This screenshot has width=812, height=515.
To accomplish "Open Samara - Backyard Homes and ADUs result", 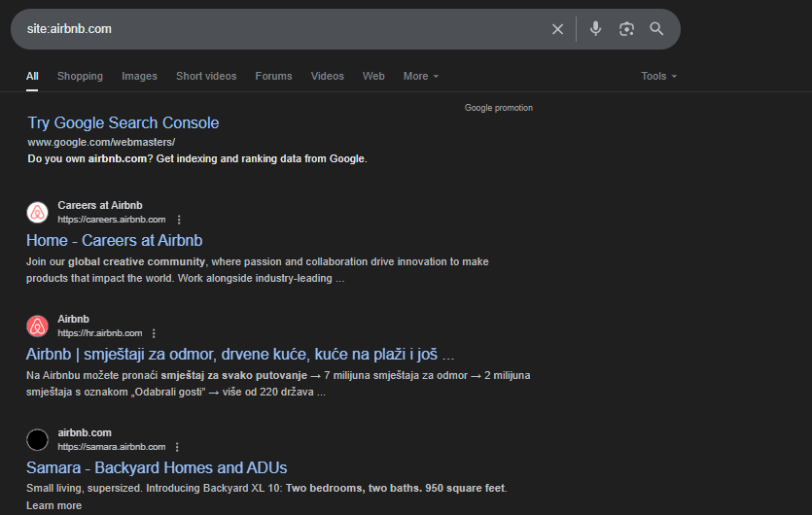I will point(157,467).
